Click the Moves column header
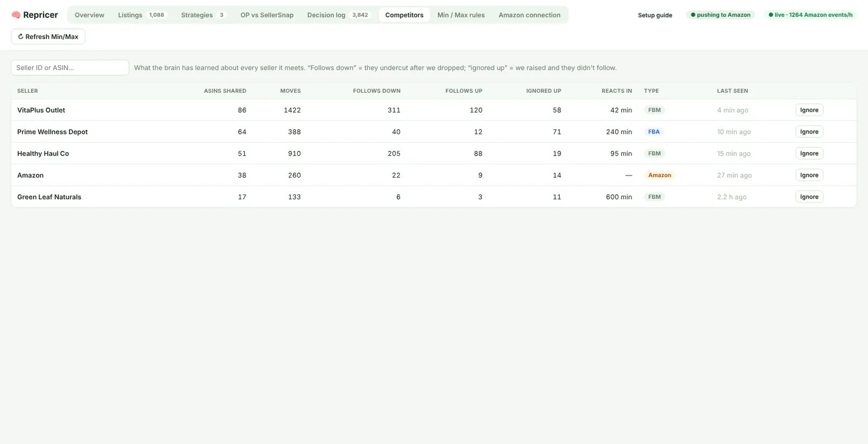Viewport: 868px width, 444px height. [290, 91]
